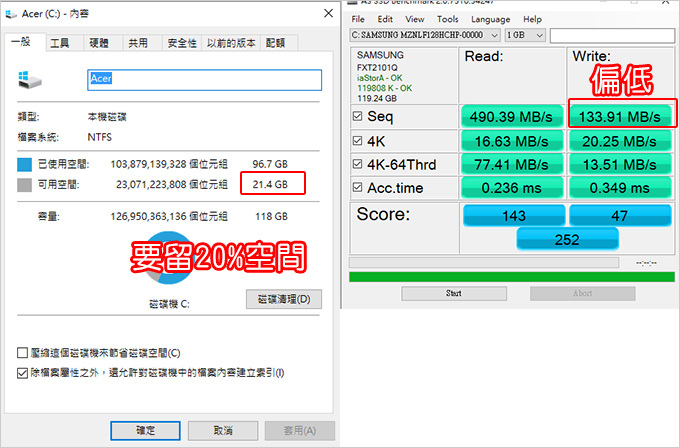Image resolution: width=680 pixels, height=448 pixels.
Task: Click the Seq write result 133.91 MB/s
Action: (620, 117)
